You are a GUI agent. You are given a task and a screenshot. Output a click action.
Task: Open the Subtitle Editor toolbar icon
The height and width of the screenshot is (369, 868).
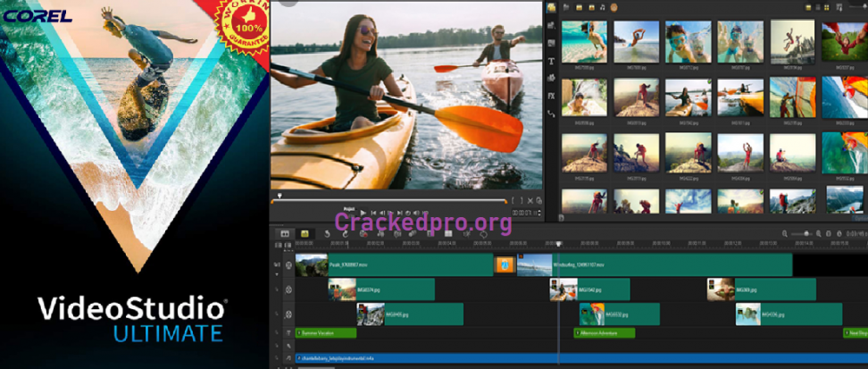(430, 234)
